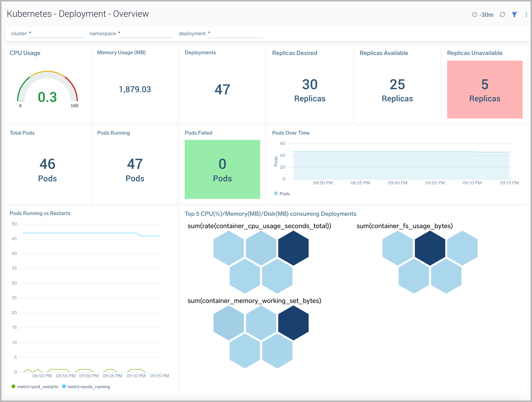Viewport: 532px width, 402px height.
Task: Open the cluster filter selector
Action: pyautogui.click(x=56, y=33)
